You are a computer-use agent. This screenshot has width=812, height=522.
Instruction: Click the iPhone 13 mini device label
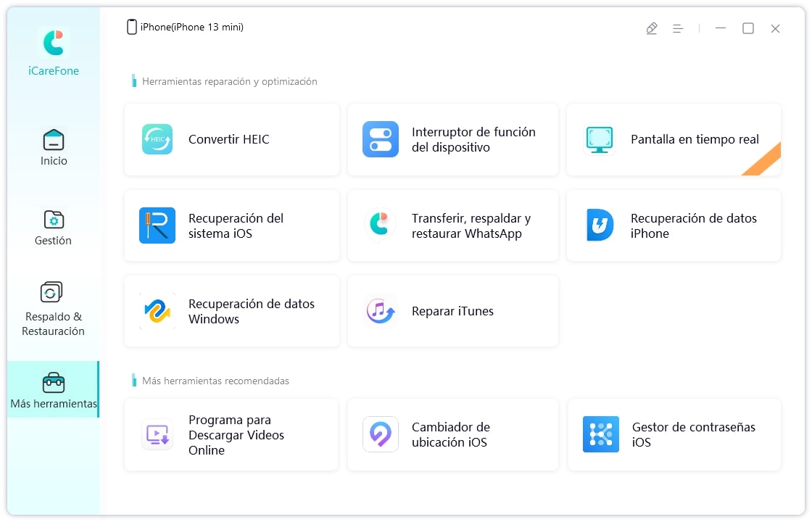[x=185, y=28]
